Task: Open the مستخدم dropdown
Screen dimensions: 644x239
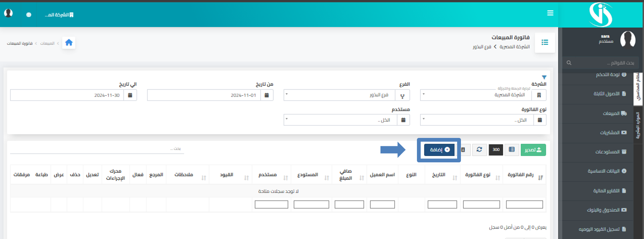Action: coord(340,120)
